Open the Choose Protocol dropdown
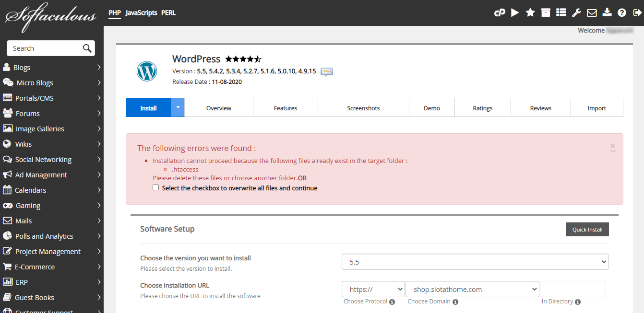Viewport: 644px width, 313px height. click(x=373, y=290)
